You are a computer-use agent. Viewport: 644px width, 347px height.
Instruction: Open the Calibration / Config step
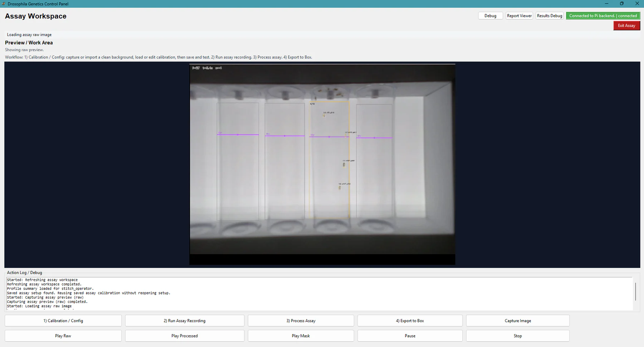point(63,321)
